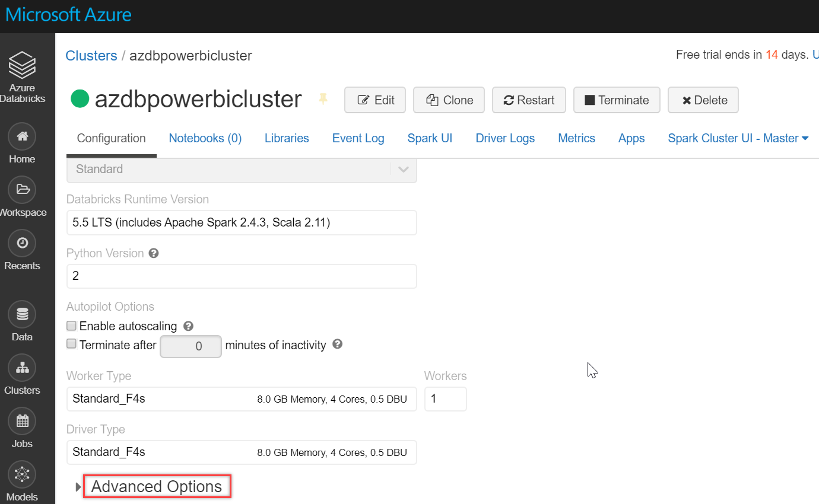Image resolution: width=819 pixels, height=504 pixels.
Task: Select the Configuration tab
Action: click(x=111, y=138)
